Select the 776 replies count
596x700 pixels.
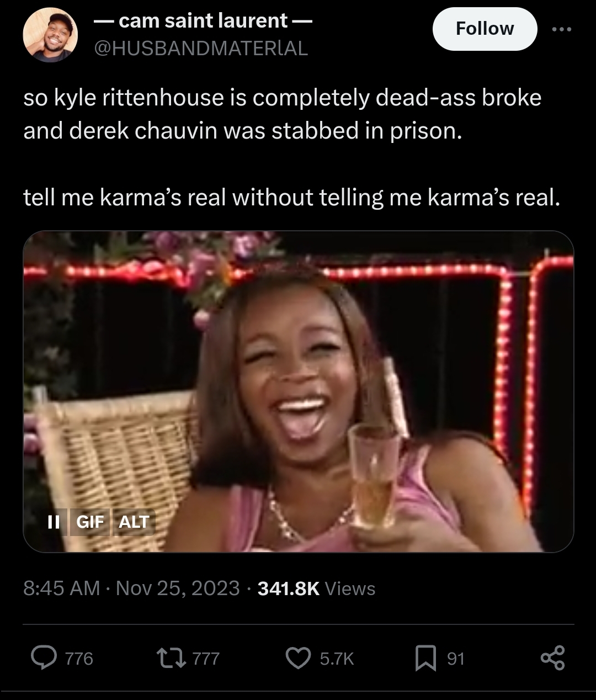click(79, 659)
